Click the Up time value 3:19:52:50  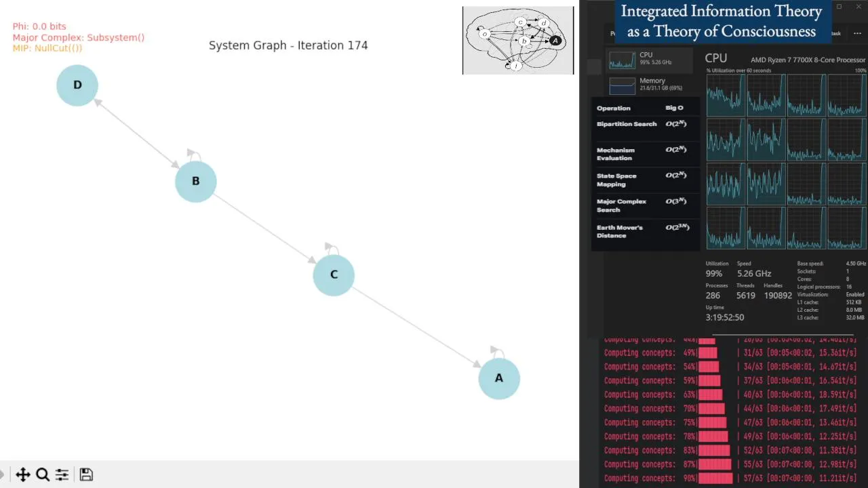pyautogui.click(x=725, y=317)
